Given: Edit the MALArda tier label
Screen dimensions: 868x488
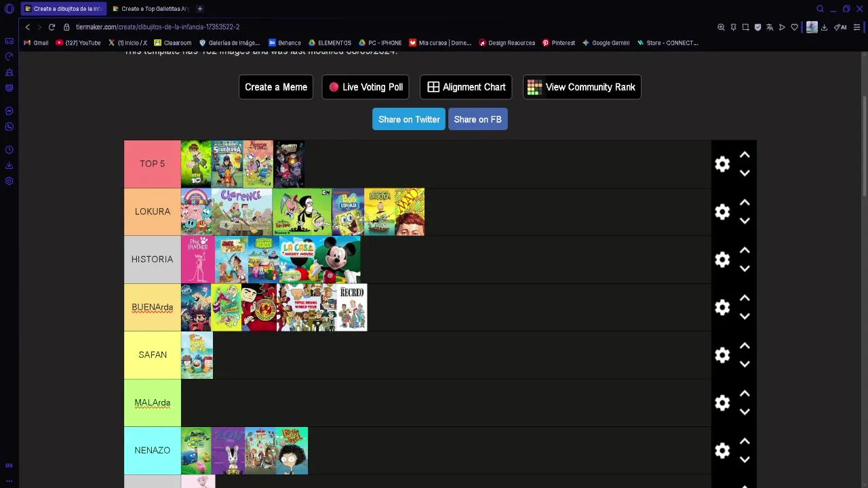Looking at the screenshot, I should coord(153,403).
